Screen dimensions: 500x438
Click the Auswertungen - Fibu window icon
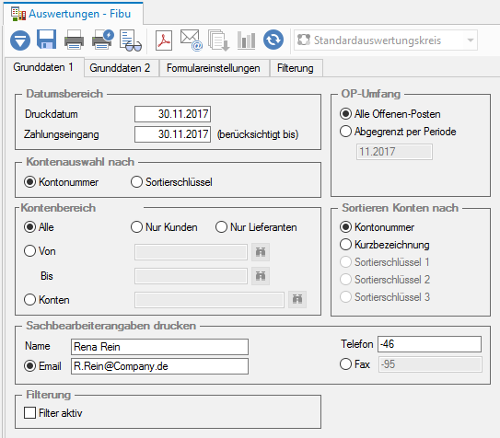[18, 14]
